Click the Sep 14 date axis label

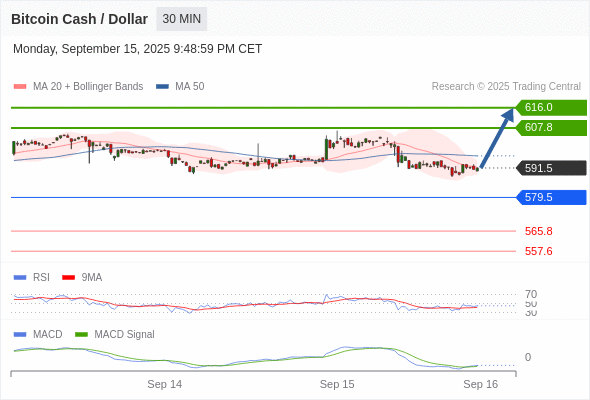[x=164, y=384]
